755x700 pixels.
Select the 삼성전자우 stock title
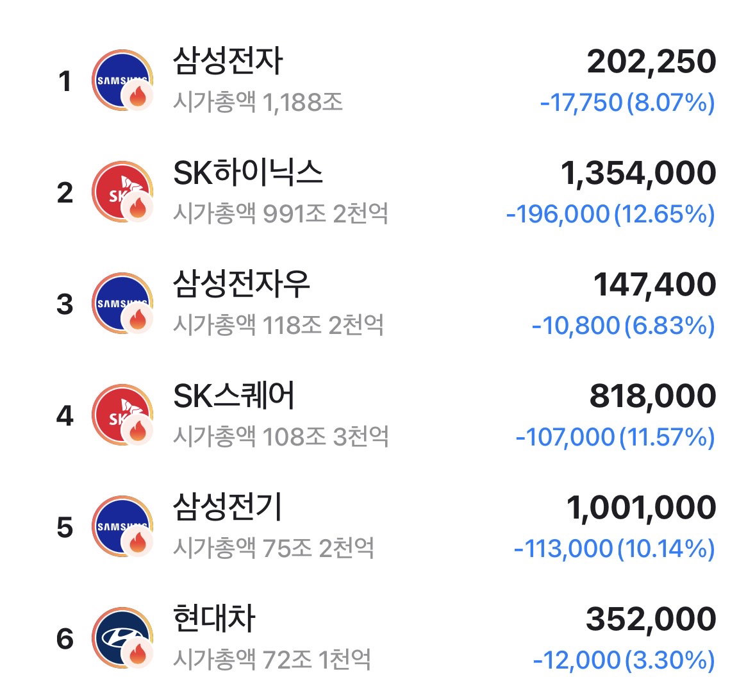pyautogui.click(x=241, y=284)
